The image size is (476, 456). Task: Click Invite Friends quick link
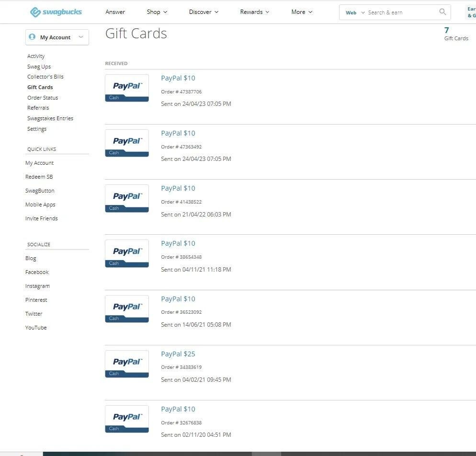[41, 218]
